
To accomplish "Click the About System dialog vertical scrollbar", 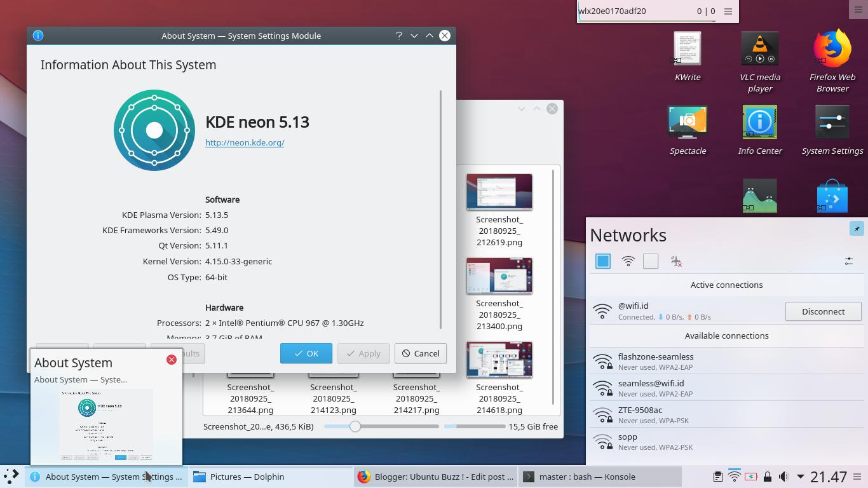I will click(x=440, y=210).
